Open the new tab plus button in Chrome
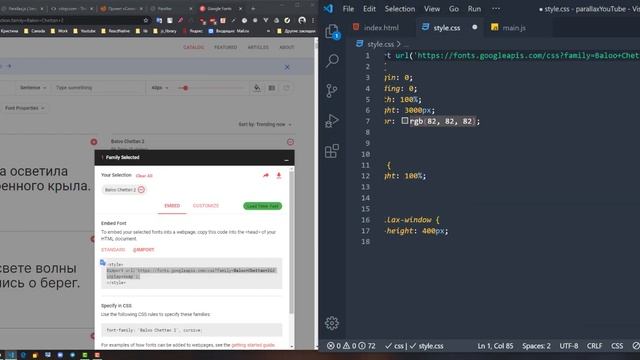This screenshot has width=640, height=360. [253, 8]
